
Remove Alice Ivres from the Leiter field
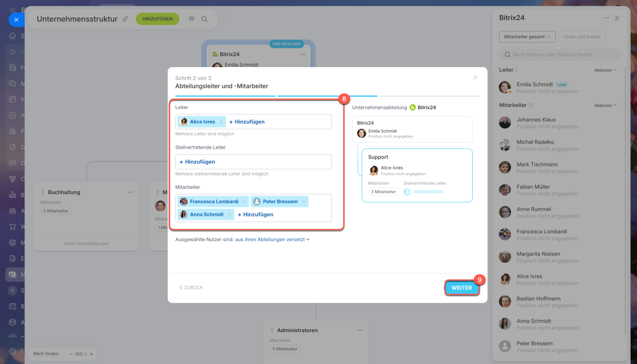coord(221,122)
